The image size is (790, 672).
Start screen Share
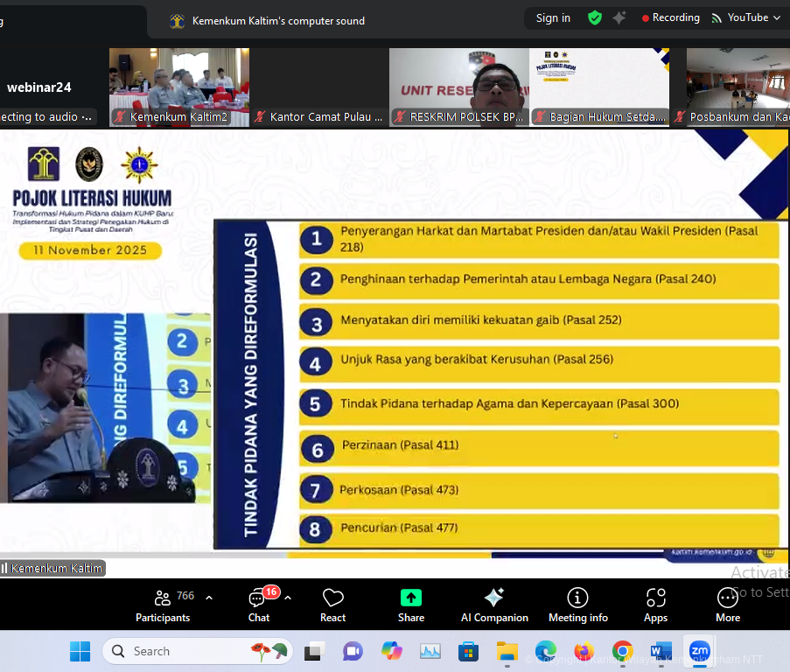point(411,605)
